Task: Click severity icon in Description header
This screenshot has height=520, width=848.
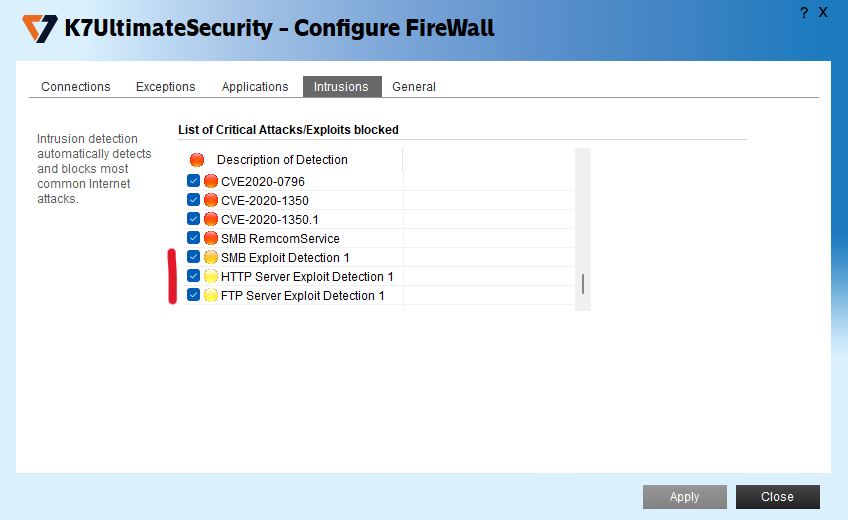Action: click(197, 160)
